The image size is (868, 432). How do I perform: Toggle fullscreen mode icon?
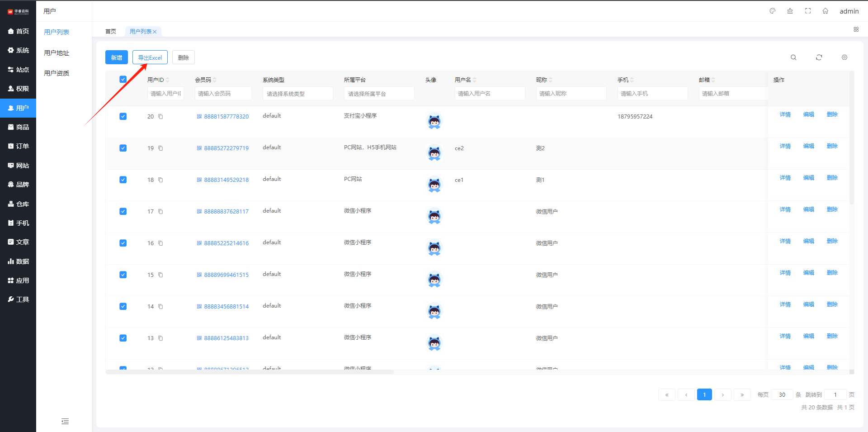(808, 11)
